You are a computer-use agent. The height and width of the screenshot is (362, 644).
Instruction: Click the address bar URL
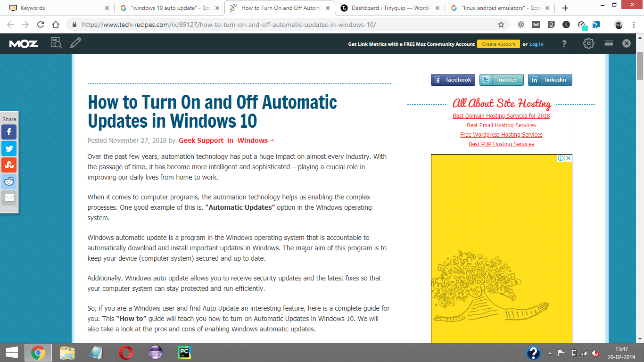pos(229,25)
